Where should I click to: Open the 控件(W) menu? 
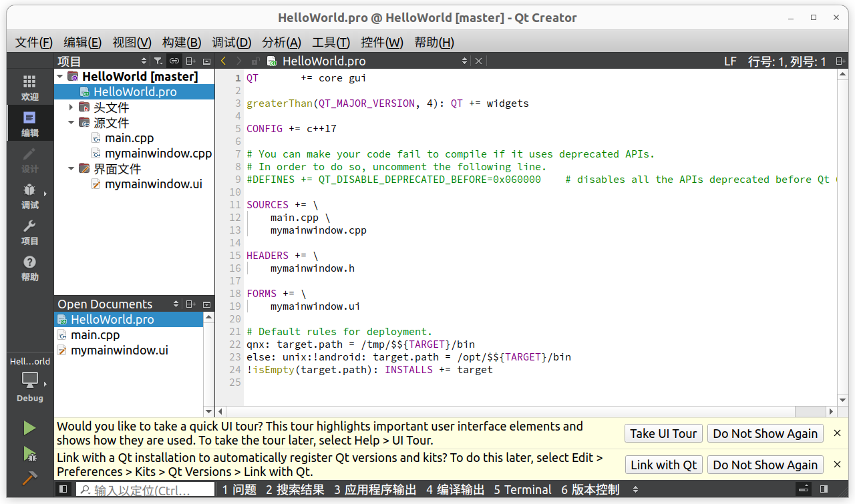[x=382, y=43]
